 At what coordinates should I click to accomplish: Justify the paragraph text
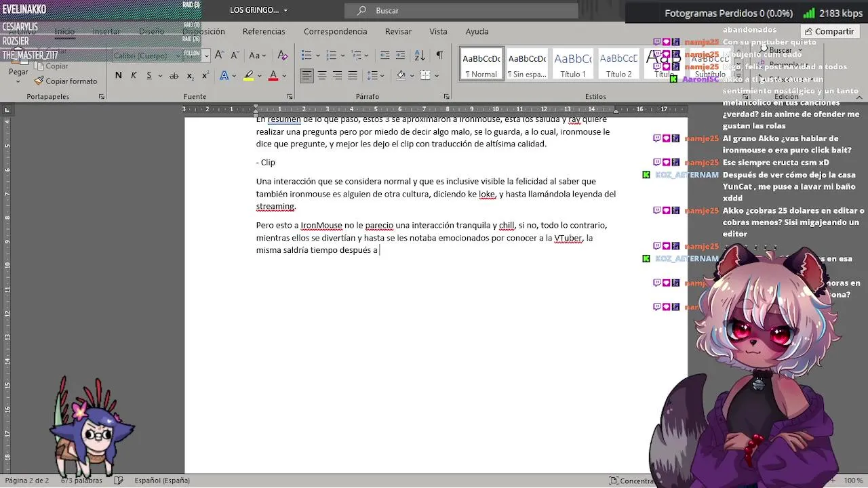click(x=353, y=75)
